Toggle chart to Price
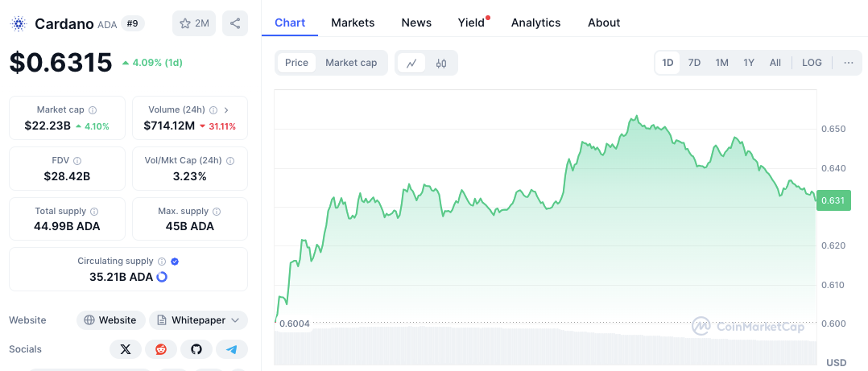Image resolution: width=868 pixels, height=371 pixels. click(x=296, y=63)
